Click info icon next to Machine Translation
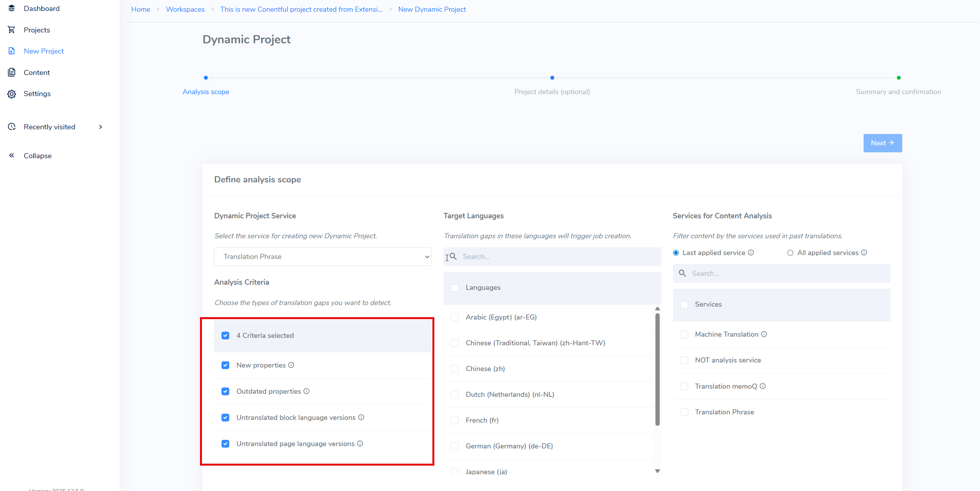The width and height of the screenshot is (980, 491). point(764,334)
